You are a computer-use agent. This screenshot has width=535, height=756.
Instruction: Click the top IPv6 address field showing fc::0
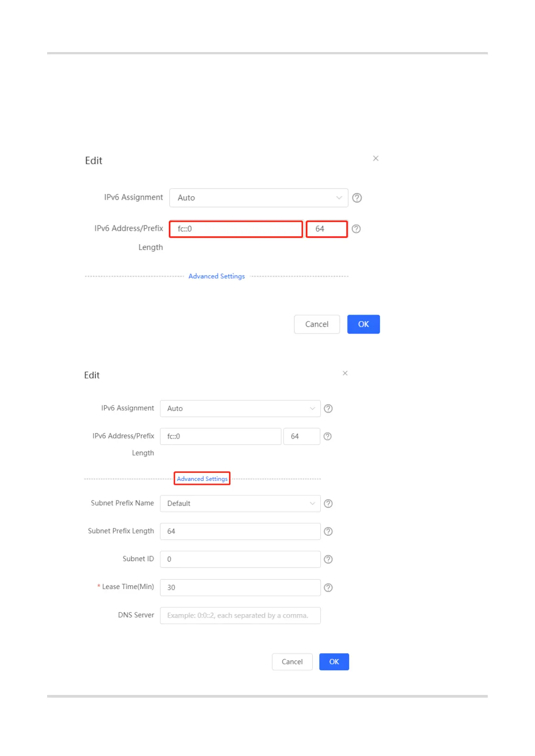tap(236, 229)
